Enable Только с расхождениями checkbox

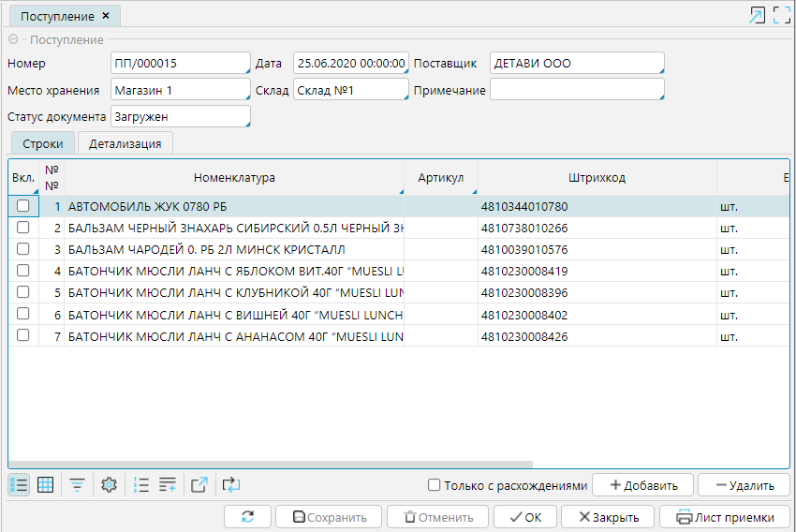[434, 485]
